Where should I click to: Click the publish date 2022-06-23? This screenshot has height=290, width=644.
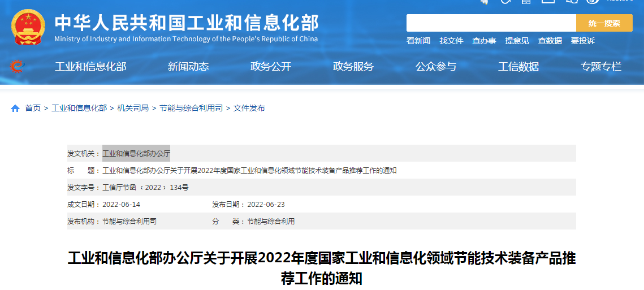coord(266,204)
